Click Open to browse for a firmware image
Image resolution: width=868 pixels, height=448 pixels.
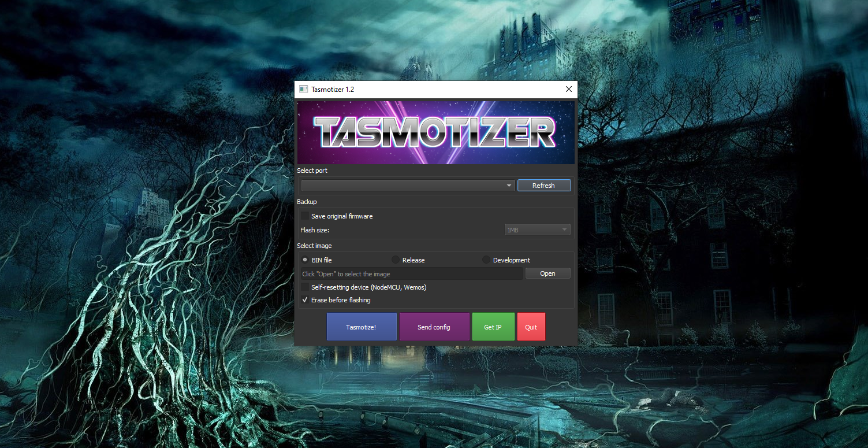click(x=547, y=273)
